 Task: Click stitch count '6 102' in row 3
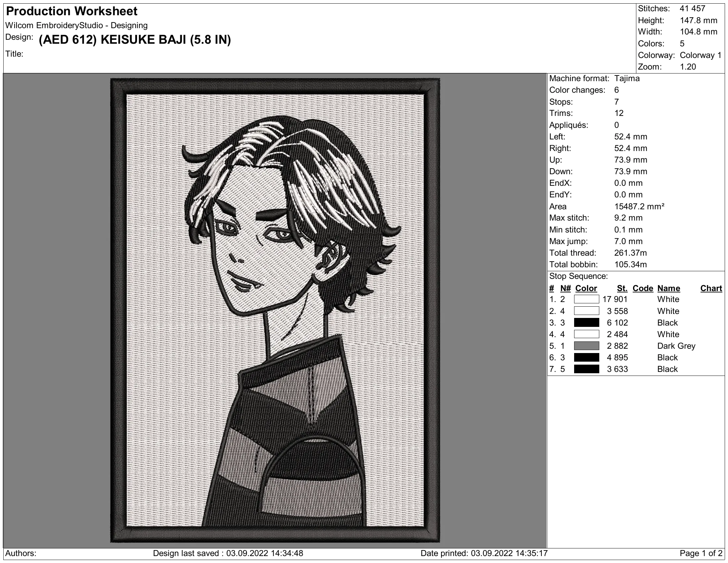click(617, 323)
